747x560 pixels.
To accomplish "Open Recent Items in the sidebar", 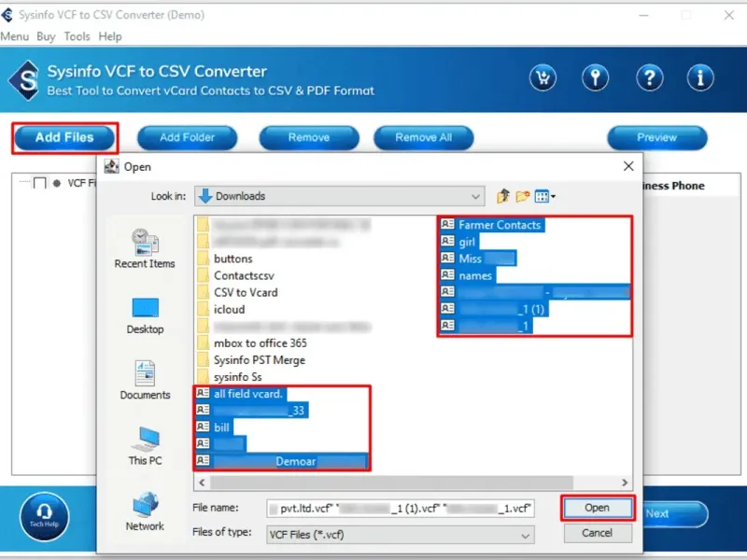I will (x=145, y=248).
